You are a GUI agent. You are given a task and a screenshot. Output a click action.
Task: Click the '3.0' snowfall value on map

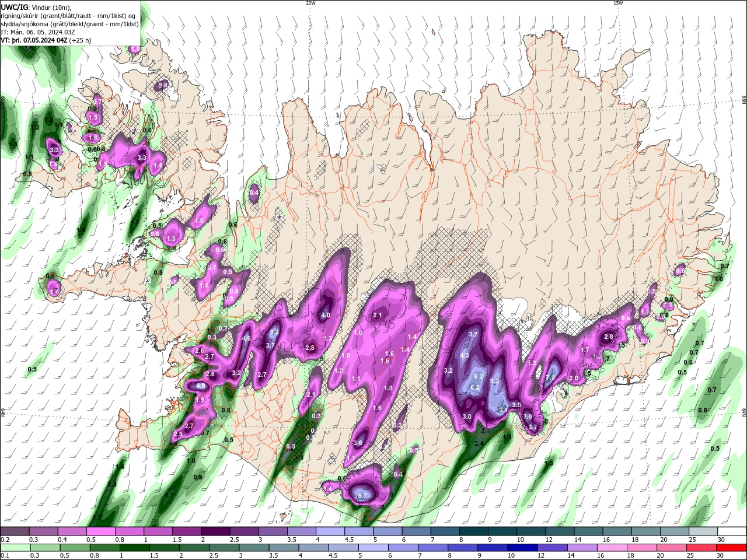(466, 416)
